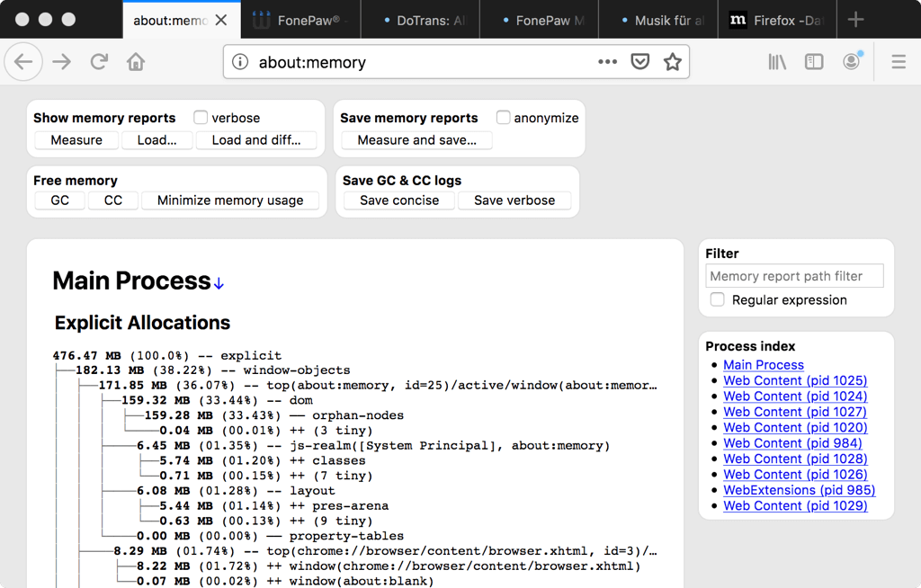Switch to first FonePaw tab
Screen dimensions: 921x588
300,21
